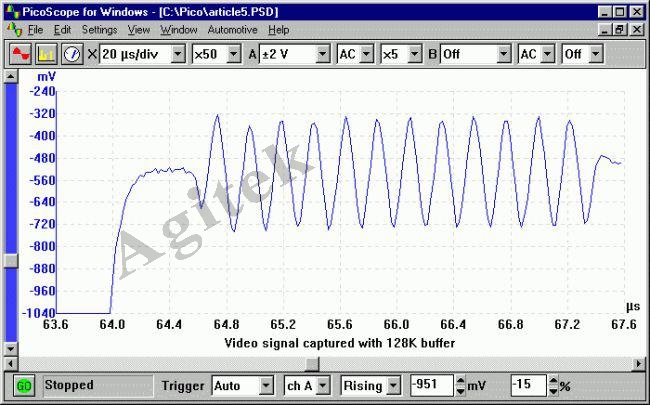Open the Rising trigger direction dropdown

pyautogui.click(x=394, y=385)
